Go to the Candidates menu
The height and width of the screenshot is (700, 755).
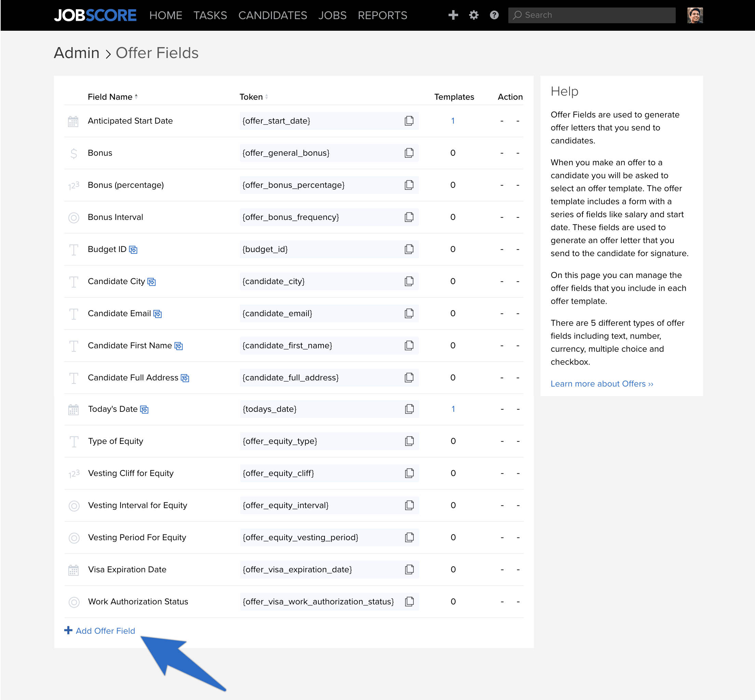[x=273, y=15]
